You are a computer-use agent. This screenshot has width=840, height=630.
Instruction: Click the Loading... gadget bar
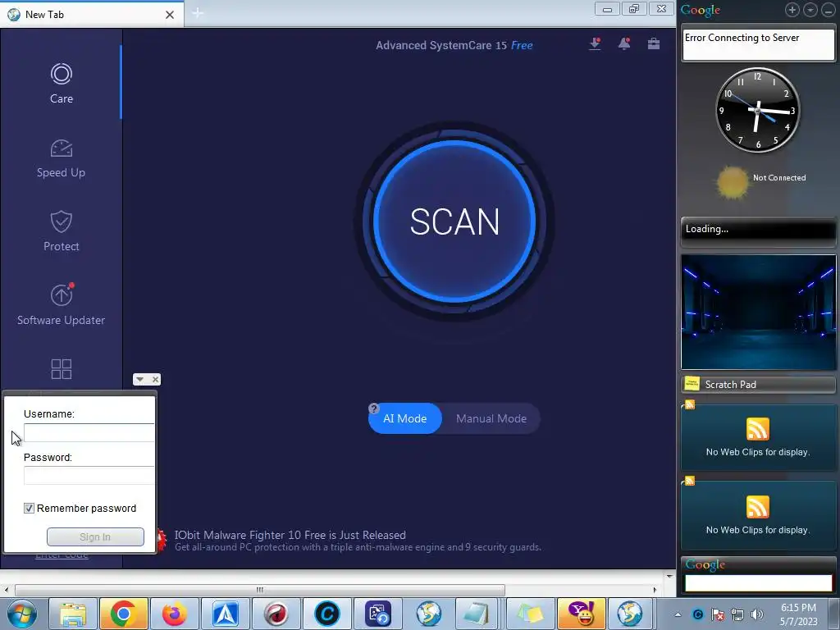point(758,230)
